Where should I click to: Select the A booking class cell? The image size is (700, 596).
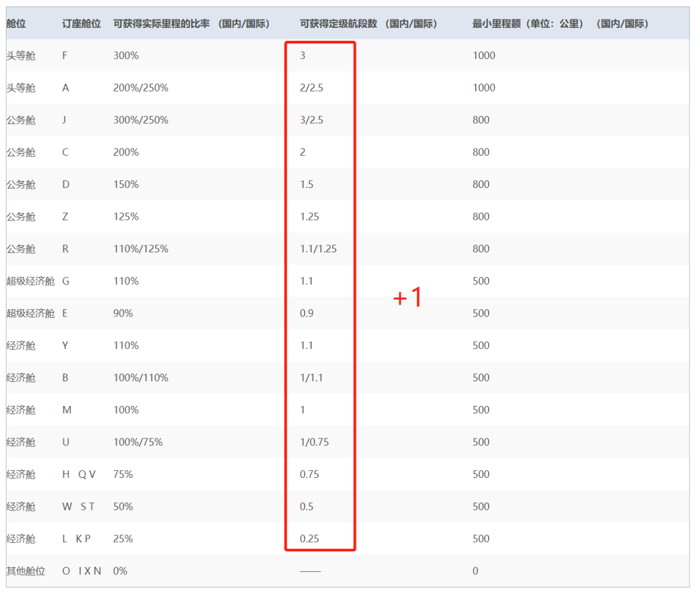click(64, 88)
